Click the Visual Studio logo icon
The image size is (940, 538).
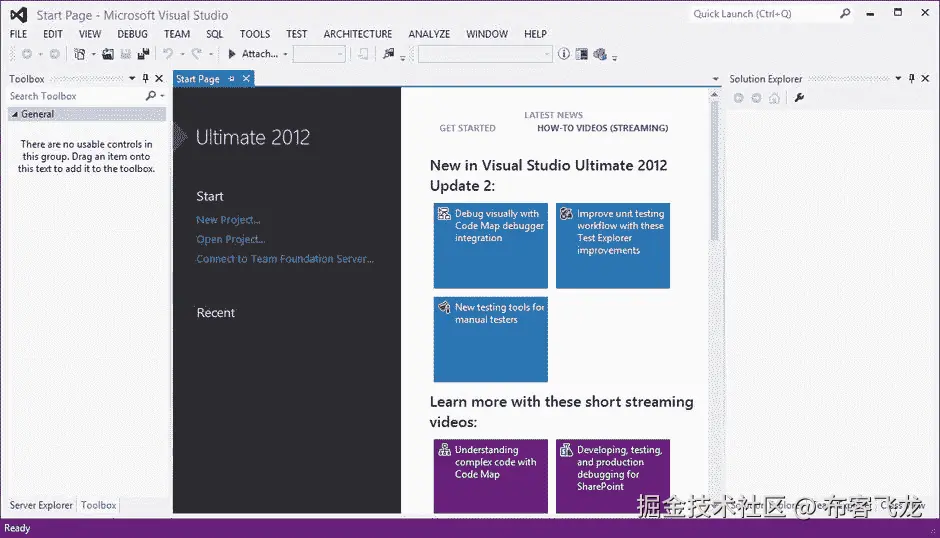pyautogui.click(x=19, y=15)
